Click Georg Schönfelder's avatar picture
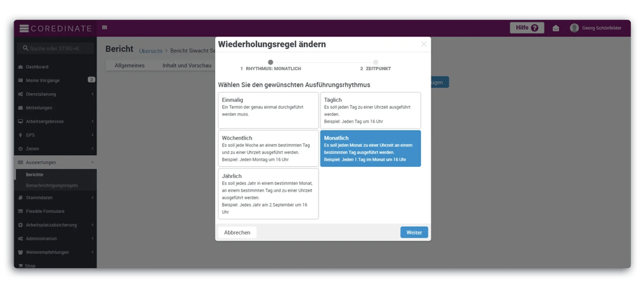644x288 pixels. tap(574, 28)
